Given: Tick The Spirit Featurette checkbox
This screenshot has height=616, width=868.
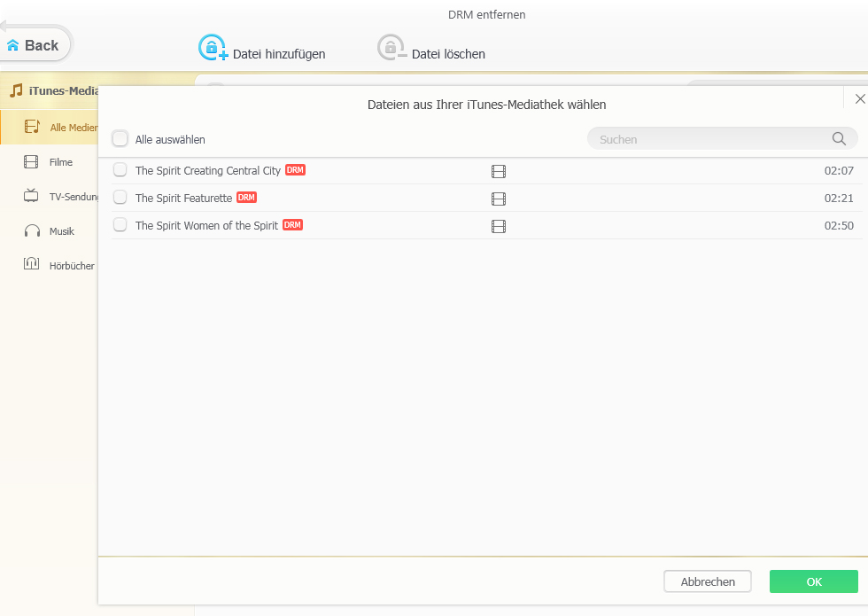Looking at the screenshot, I should coord(120,198).
